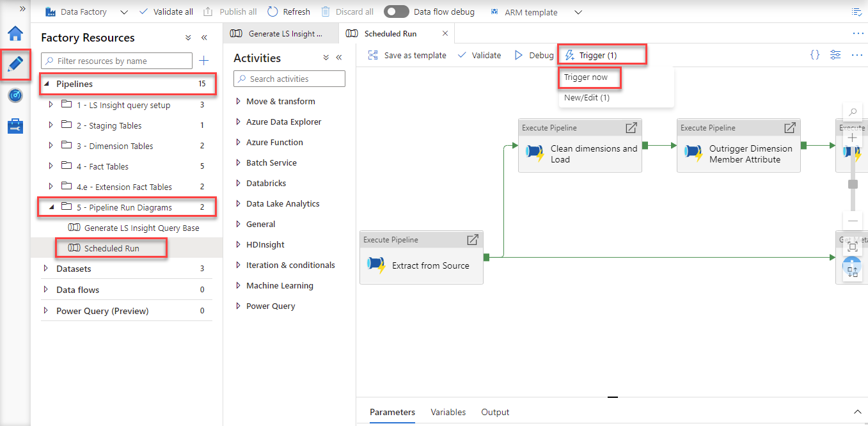Click the canvas zoom slider handle
This screenshot has height=426, width=868.
853,184
